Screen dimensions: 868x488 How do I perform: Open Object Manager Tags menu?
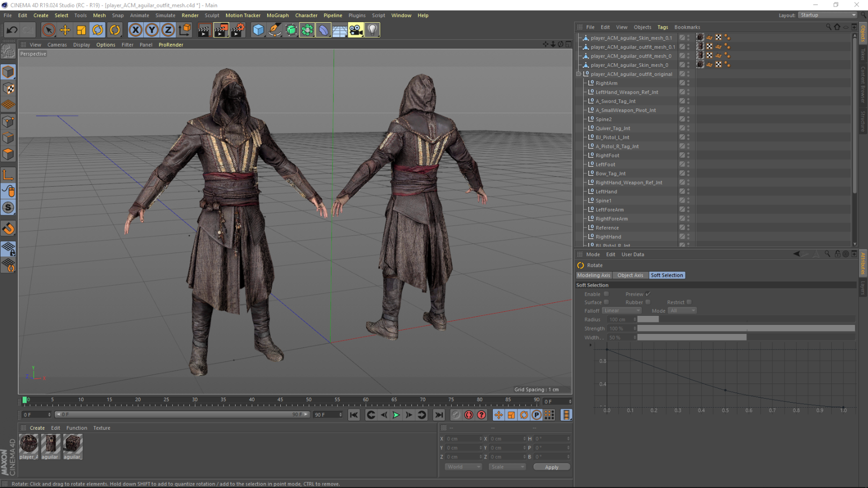[x=663, y=27]
